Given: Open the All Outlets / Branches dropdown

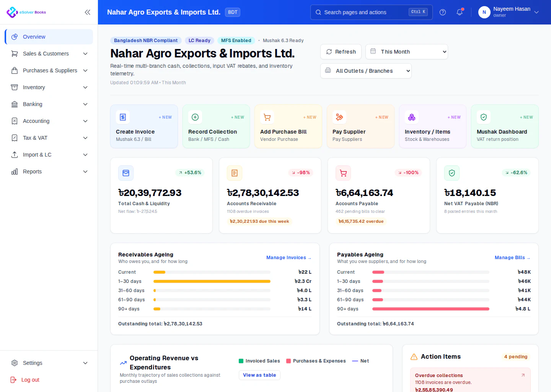Looking at the screenshot, I should click(x=366, y=71).
